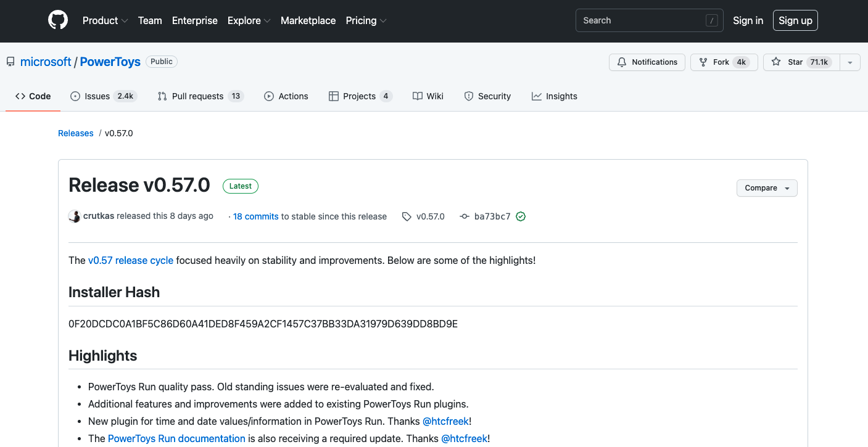Click the repository book icon
The height and width of the screenshot is (447, 868).
tap(11, 62)
